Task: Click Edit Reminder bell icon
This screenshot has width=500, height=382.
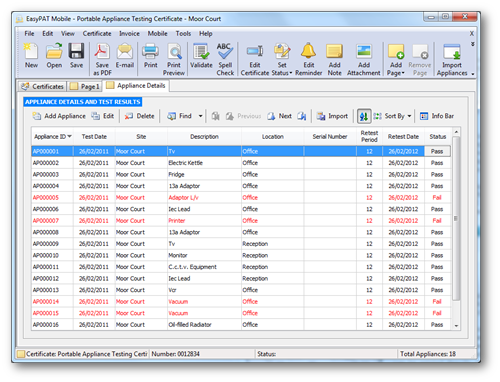Action: [x=309, y=59]
